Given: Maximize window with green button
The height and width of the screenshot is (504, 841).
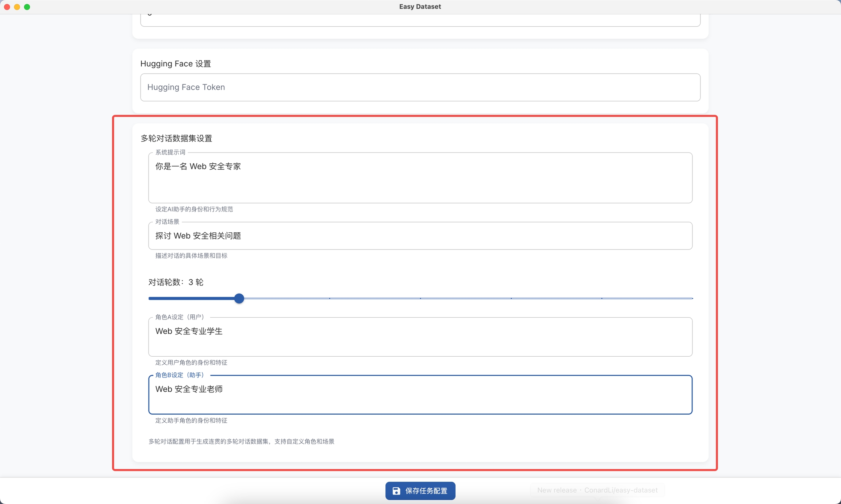Looking at the screenshot, I should coord(27,7).
